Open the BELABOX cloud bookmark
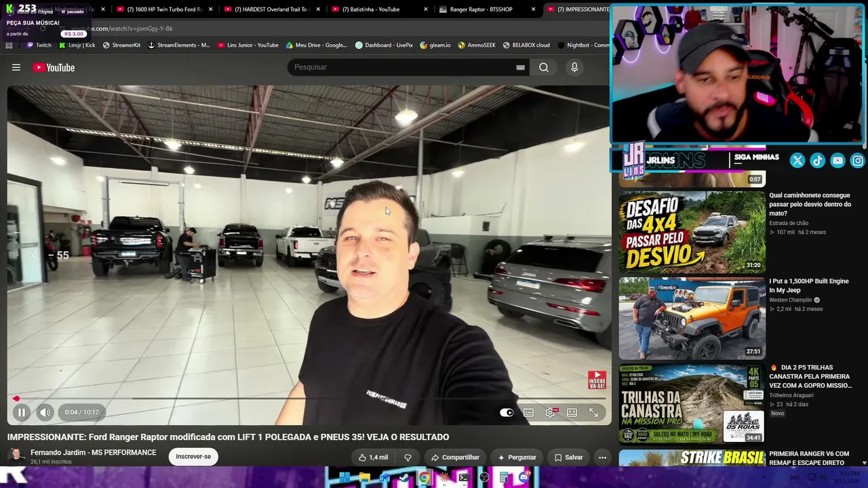Screen dimensions: 868x488 click(526, 45)
